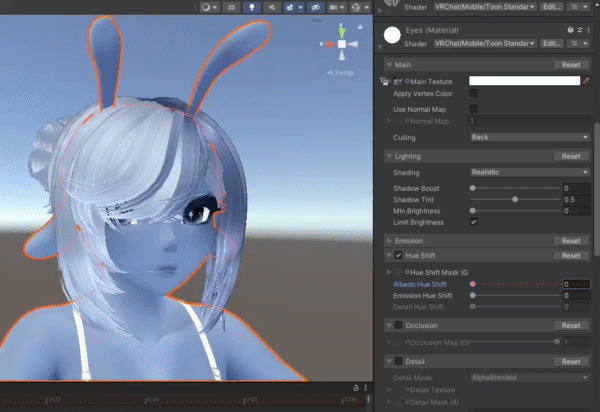Disable the Hue Shift section checkbox
Screen dimensions: 600x412
click(399, 256)
